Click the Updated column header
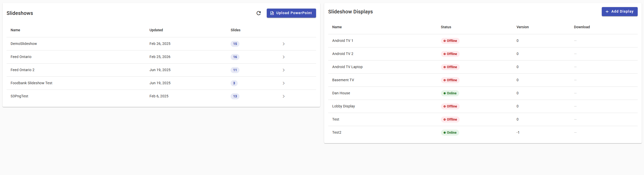Screen dimensions: 644x175 pos(156,30)
